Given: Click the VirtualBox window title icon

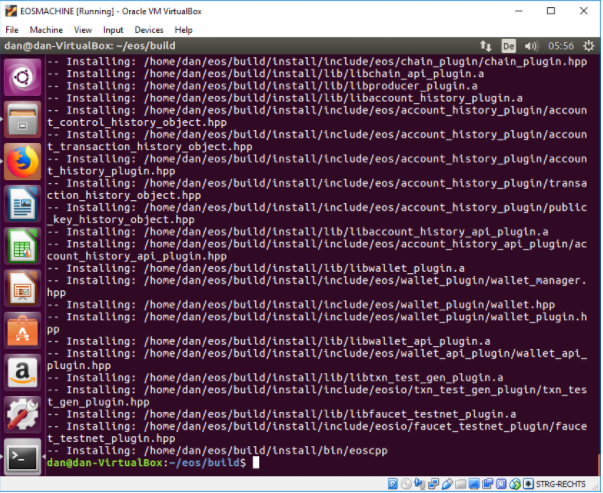Looking at the screenshot, I should coord(11,11).
